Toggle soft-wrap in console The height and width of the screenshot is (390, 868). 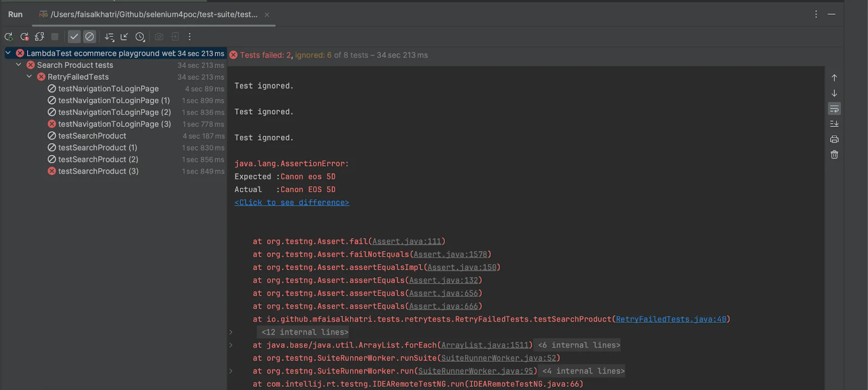[x=834, y=109]
